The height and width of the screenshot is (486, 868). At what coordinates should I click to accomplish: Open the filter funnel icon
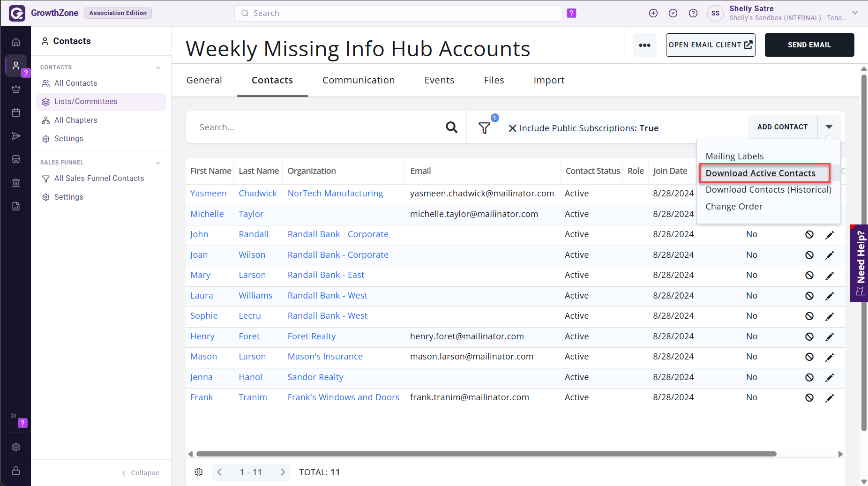(484, 127)
